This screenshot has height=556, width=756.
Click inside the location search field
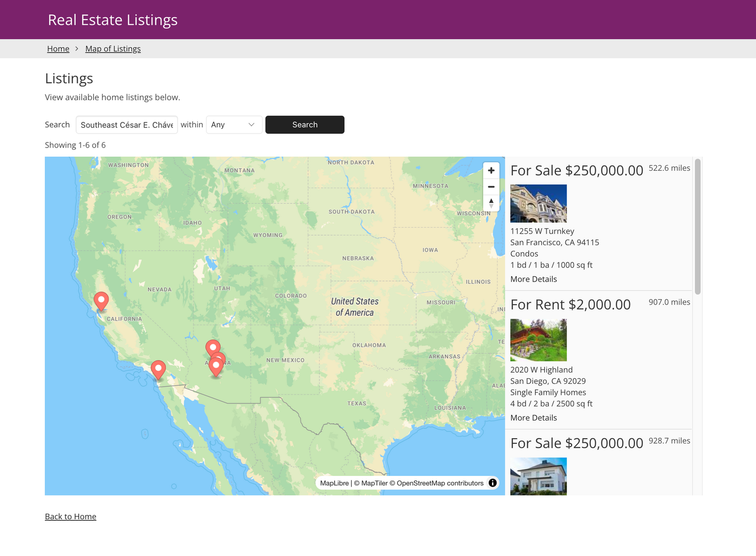point(127,124)
